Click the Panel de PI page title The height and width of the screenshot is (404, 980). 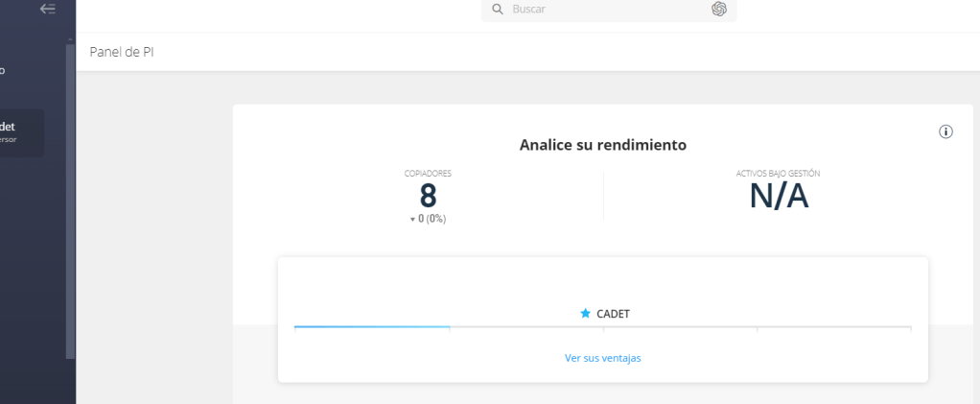coord(122,52)
